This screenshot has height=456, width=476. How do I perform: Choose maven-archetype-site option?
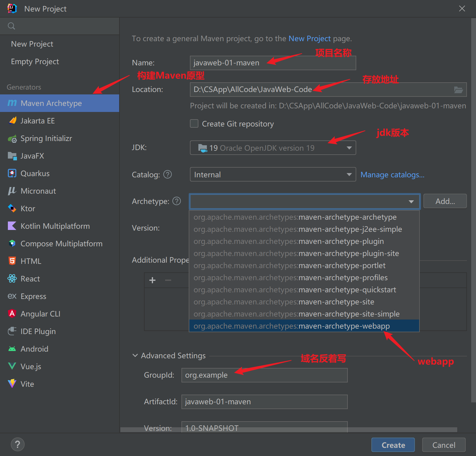(304, 302)
